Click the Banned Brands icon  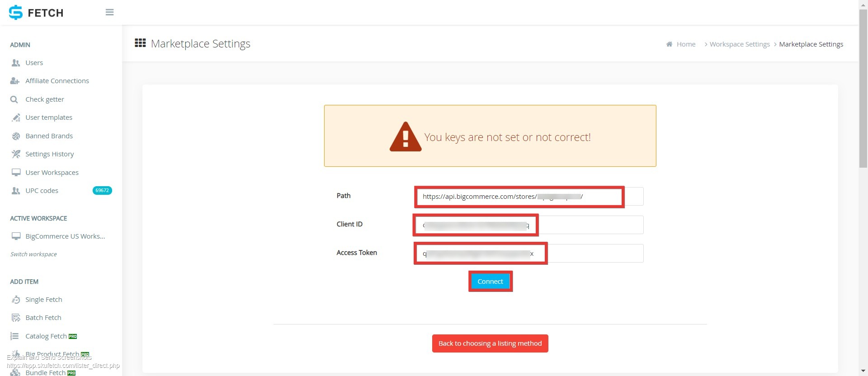click(16, 136)
